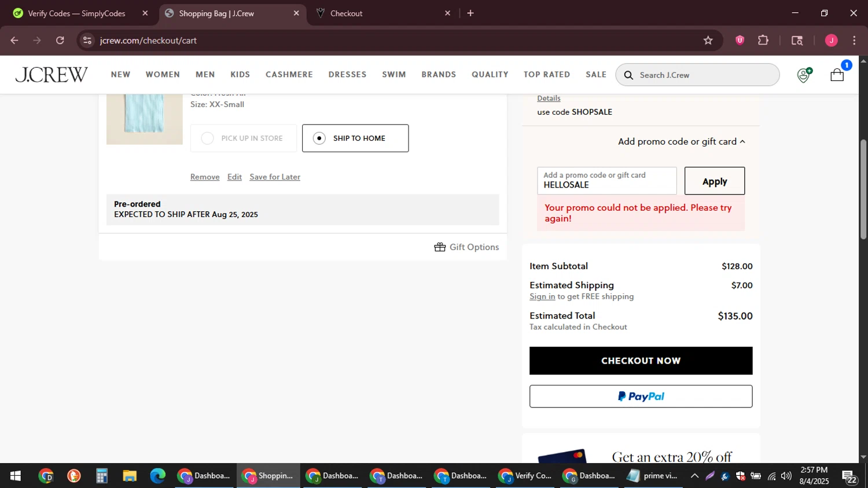Screen dimensions: 868x488
Task: Click the browser address bar URL
Action: [x=148, y=41]
